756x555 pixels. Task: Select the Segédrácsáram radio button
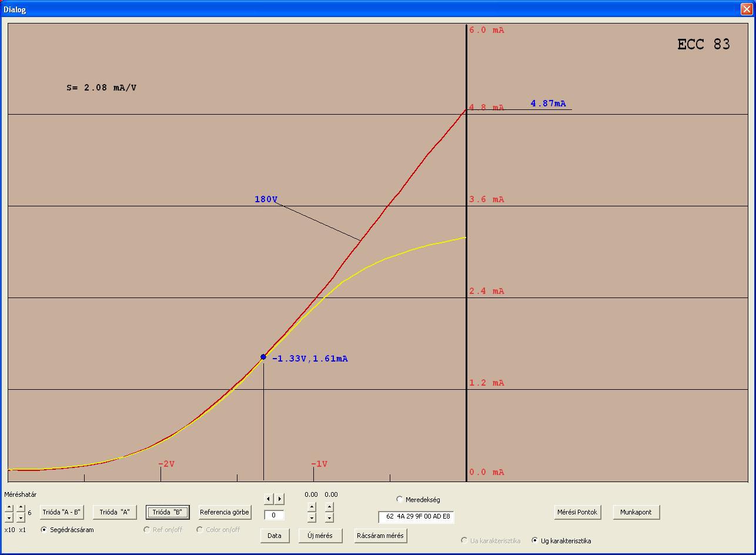pos(44,530)
